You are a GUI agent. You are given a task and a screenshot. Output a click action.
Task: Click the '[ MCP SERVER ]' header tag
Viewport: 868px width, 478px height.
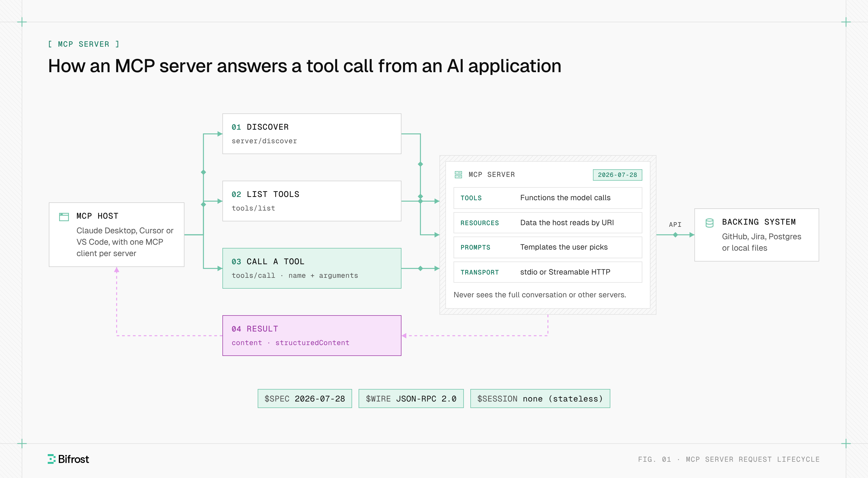click(x=84, y=44)
